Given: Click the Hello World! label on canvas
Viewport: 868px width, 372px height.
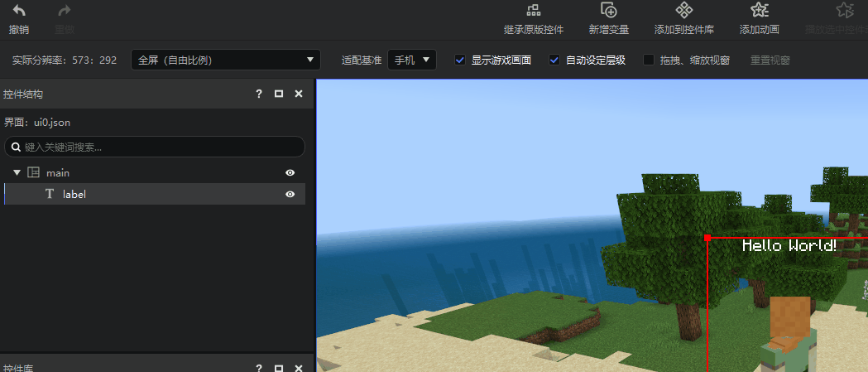Looking at the screenshot, I should tap(789, 245).
